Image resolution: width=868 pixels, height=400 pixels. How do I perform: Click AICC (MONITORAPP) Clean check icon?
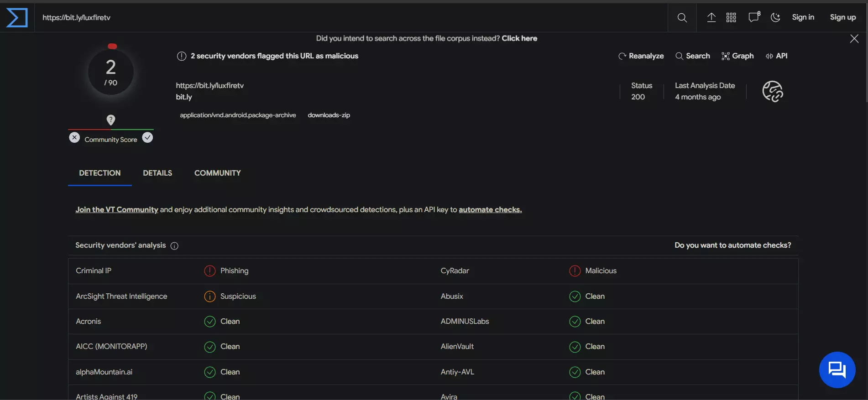click(x=209, y=347)
